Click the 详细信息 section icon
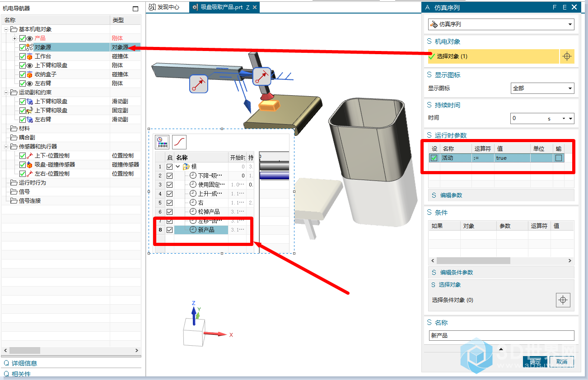The image size is (588, 380). point(6,363)
